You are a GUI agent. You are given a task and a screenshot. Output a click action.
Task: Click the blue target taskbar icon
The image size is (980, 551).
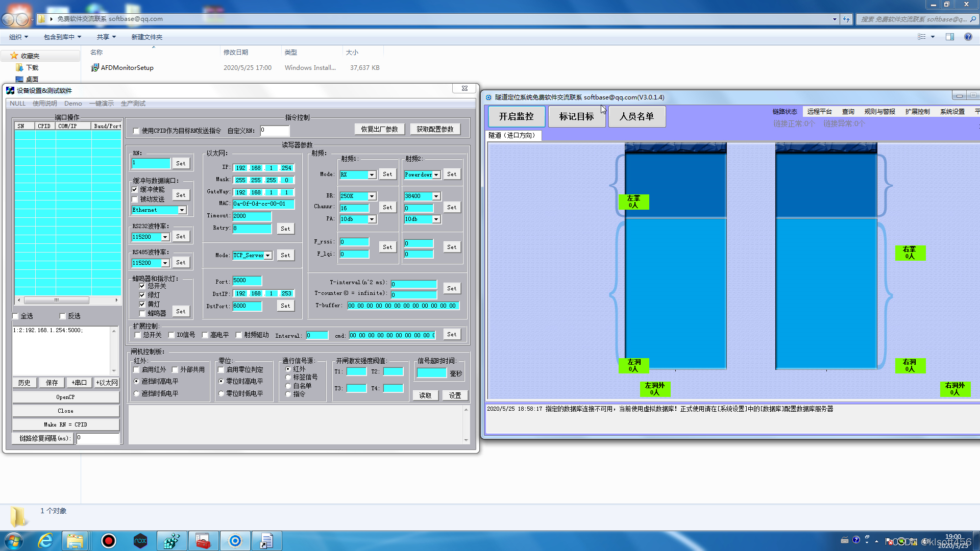(235, 541)
